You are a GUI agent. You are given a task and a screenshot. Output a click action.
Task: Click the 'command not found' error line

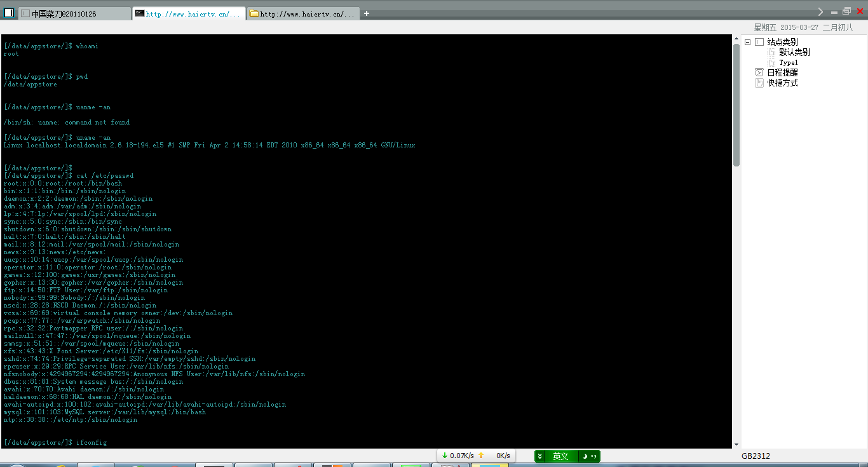(x=67, y=122)
